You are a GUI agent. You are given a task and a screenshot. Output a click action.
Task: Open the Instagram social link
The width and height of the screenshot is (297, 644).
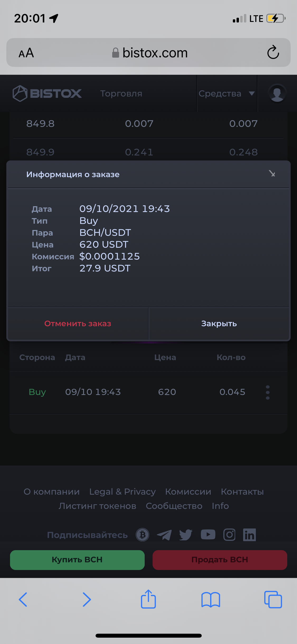(229, 535)
